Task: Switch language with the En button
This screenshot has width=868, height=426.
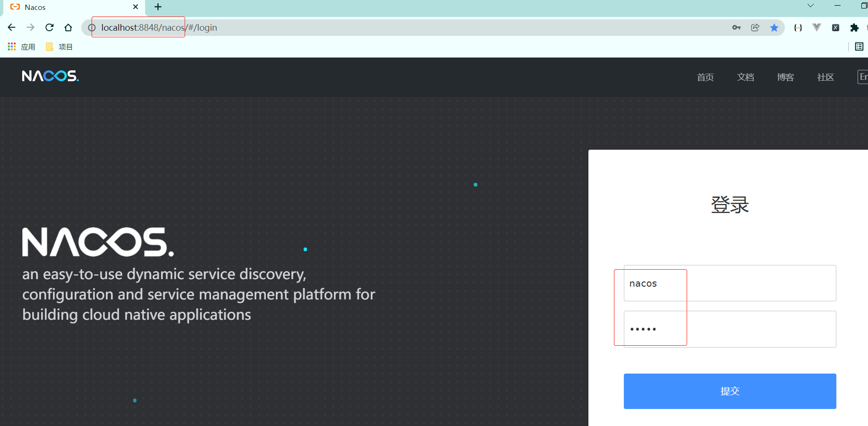Action: 863,77
